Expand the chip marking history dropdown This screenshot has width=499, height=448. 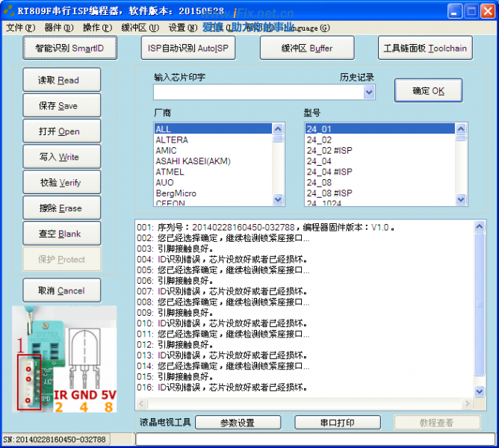369,92
